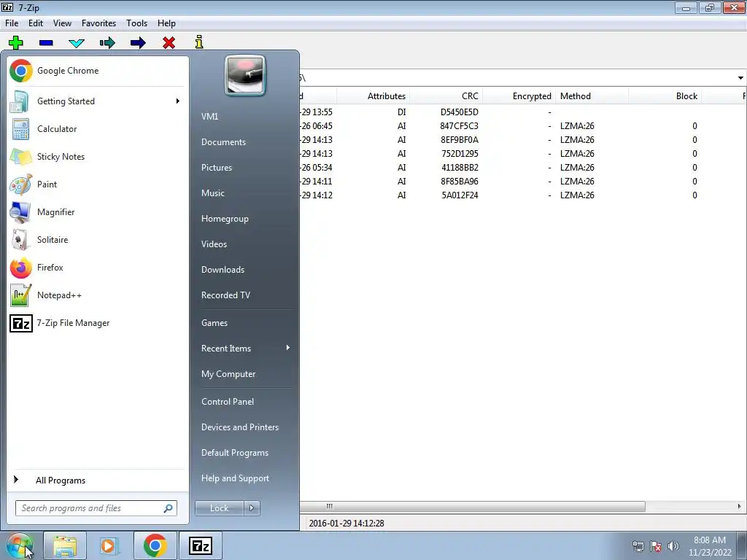The height and width of the screenshot is (560, 747).
Task: Open Sticky Notes from Start menu
Action: (97, 157)
